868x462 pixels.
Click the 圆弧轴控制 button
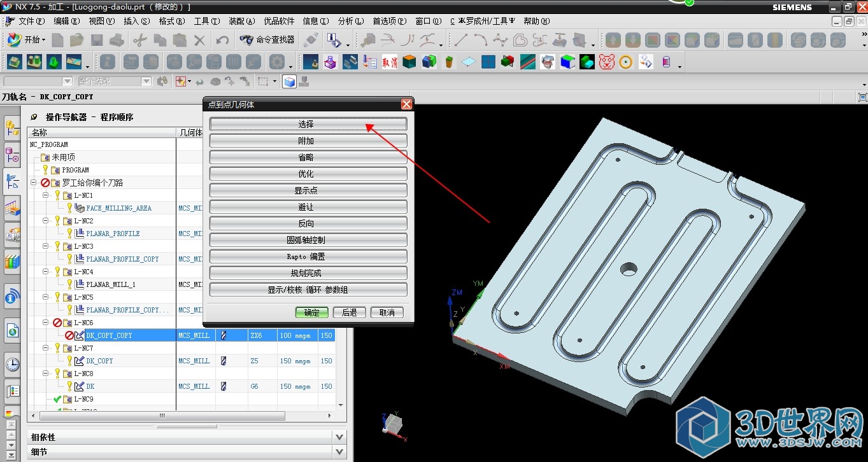click(x=308, y=240)
